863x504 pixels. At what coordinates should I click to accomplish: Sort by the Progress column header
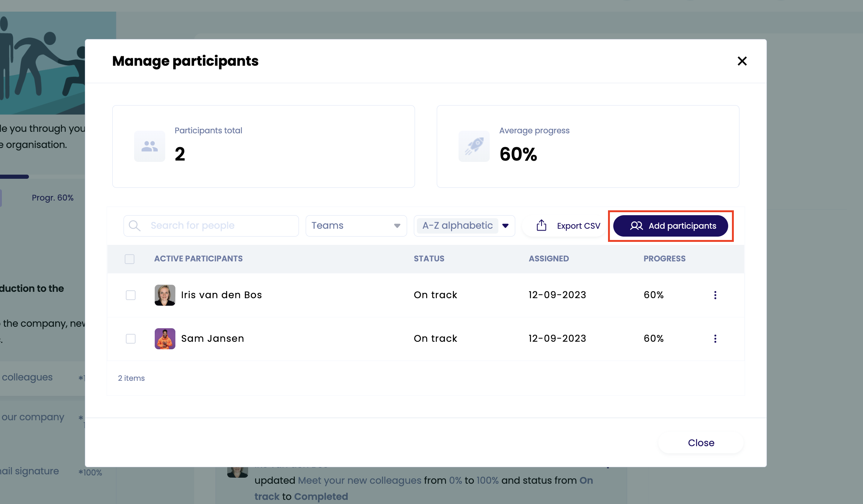(x=664, y=259)
